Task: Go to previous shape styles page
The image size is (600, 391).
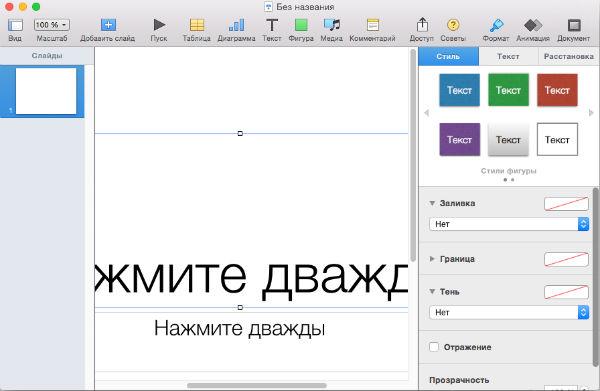Action: coord(426,112)
